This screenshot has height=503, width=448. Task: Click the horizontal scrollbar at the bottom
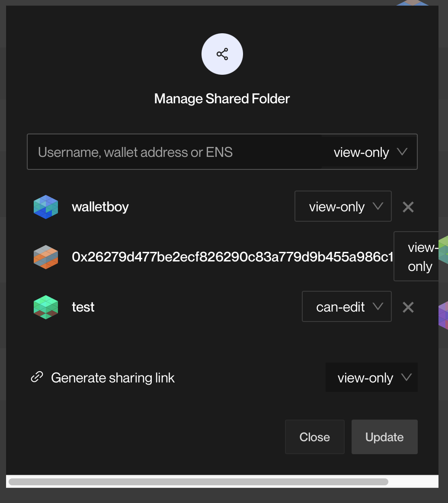(x=199, y=481)
